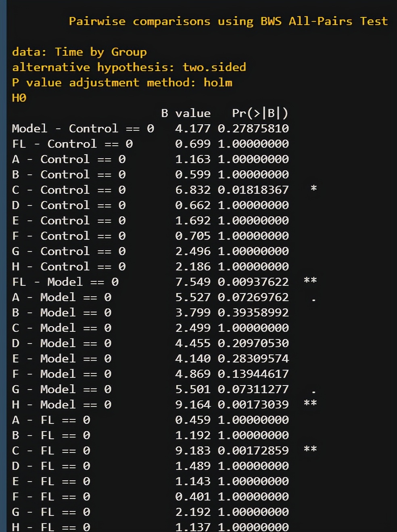Click the "Pairwise comparisons using BWS All-Pairs Test" title
397x532 pixels.
tap(228, 21)
